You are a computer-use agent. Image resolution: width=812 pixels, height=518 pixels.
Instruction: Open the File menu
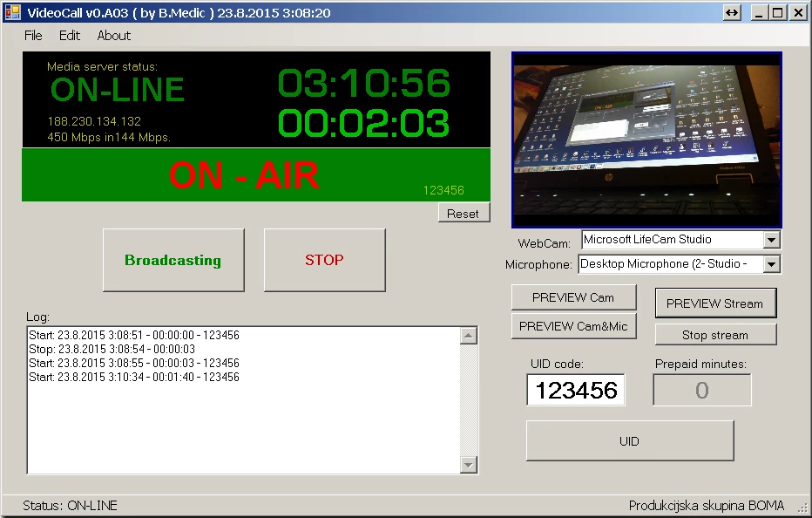[33, 36]
